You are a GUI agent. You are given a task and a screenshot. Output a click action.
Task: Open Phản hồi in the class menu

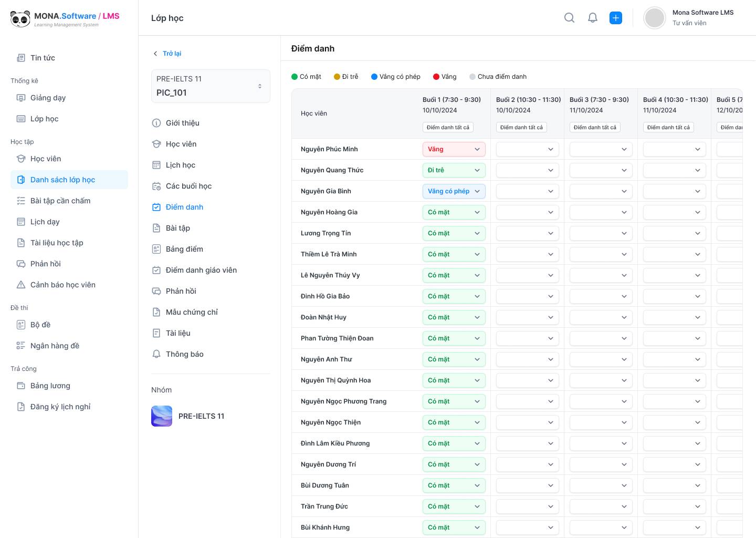point(174,291)
